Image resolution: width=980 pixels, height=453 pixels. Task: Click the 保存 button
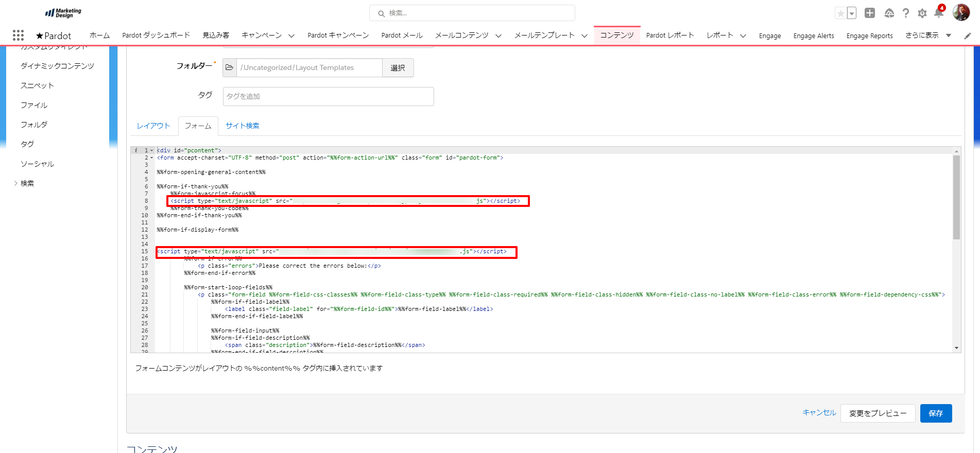[x=936, y=413]
